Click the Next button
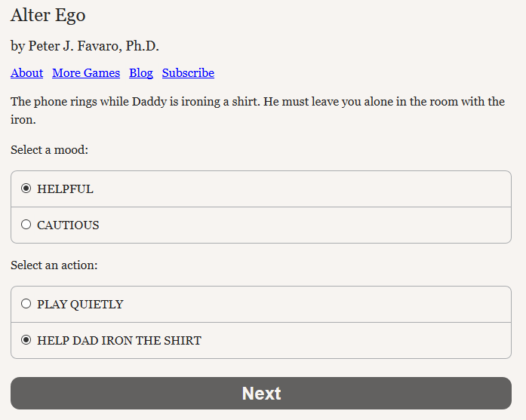Screen dimensions: 526x420 (x=261, y=393)
